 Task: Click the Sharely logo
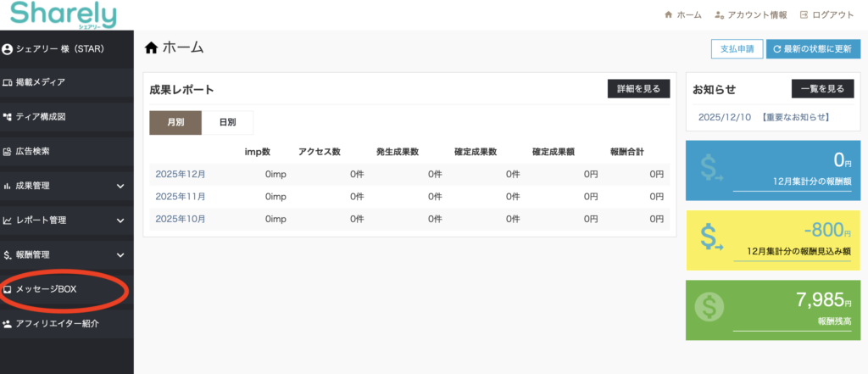point(64,14)
